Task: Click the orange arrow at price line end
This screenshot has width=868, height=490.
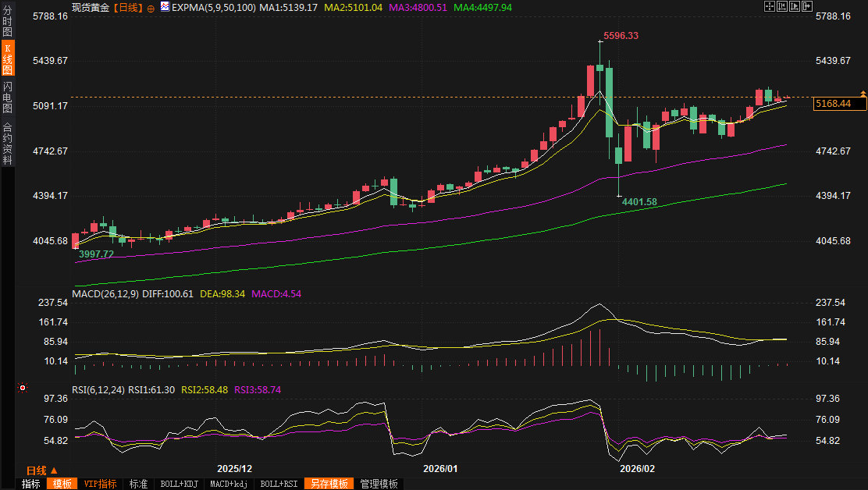Action: click(863, 94)
